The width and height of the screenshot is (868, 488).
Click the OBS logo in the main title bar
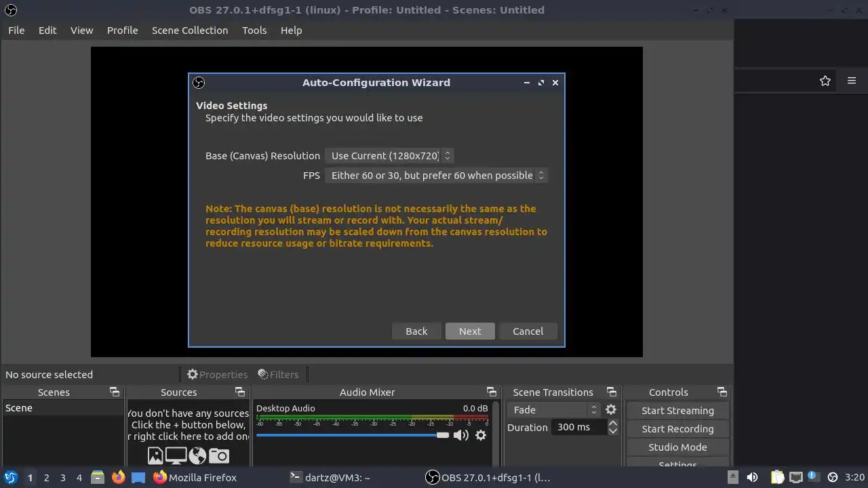tap(11, 10)
